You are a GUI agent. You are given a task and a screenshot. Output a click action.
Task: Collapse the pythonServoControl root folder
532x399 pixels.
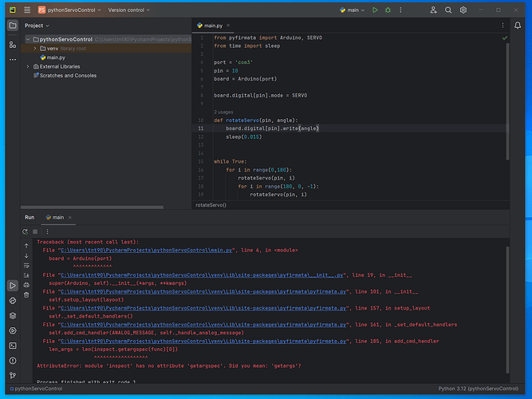[x=28, y=39]
